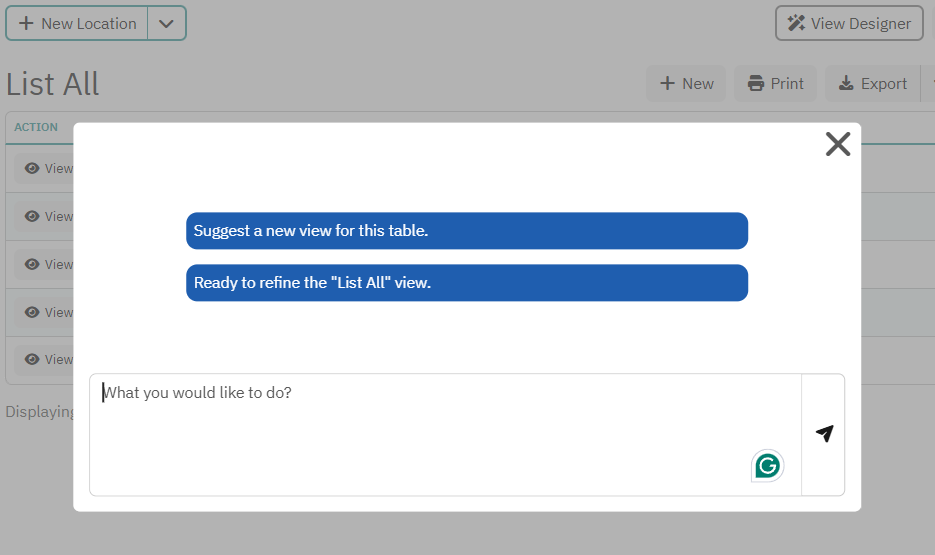Open the dropdown caret right of Export
Viewport: 935px width, 555px height.
tap(929, 84)
